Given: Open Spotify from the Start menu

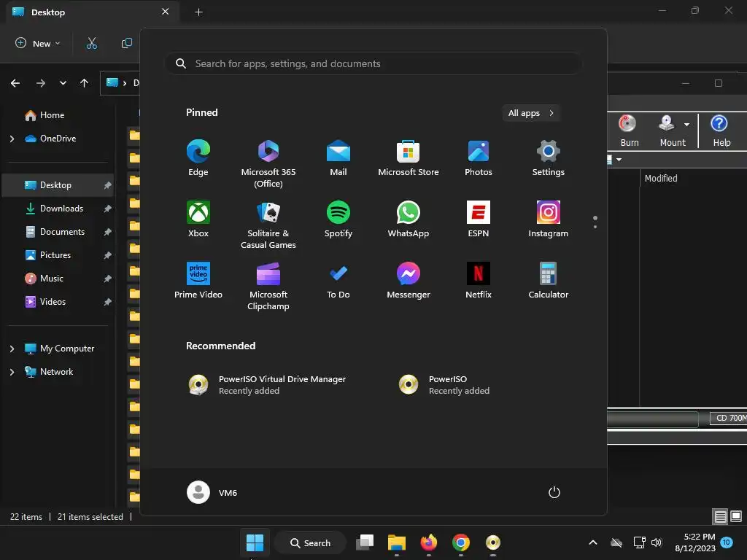Looking at the screenshot, I should pyautogui.click(x=338, y=219).
